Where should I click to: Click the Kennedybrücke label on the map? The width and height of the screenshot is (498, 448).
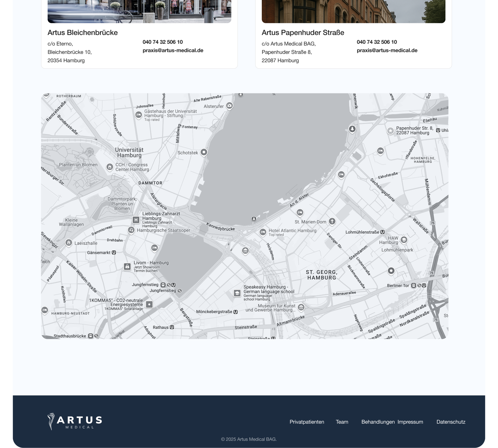click(220, 227)
